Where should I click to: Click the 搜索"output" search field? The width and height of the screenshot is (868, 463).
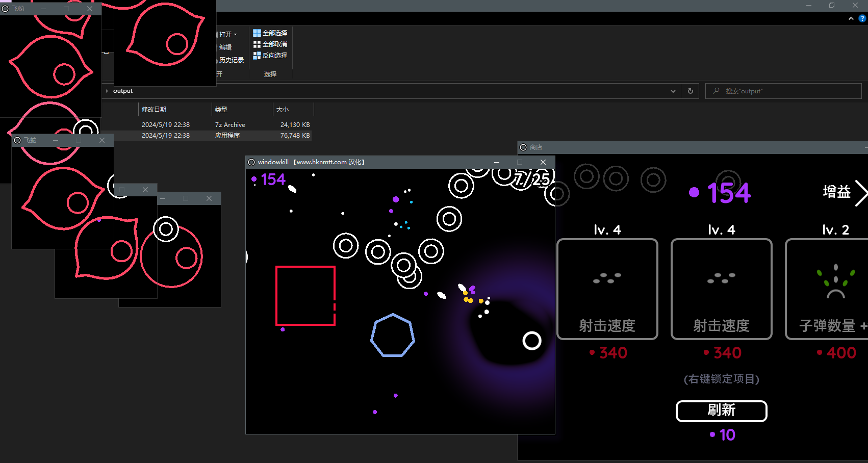coord(783,91)
